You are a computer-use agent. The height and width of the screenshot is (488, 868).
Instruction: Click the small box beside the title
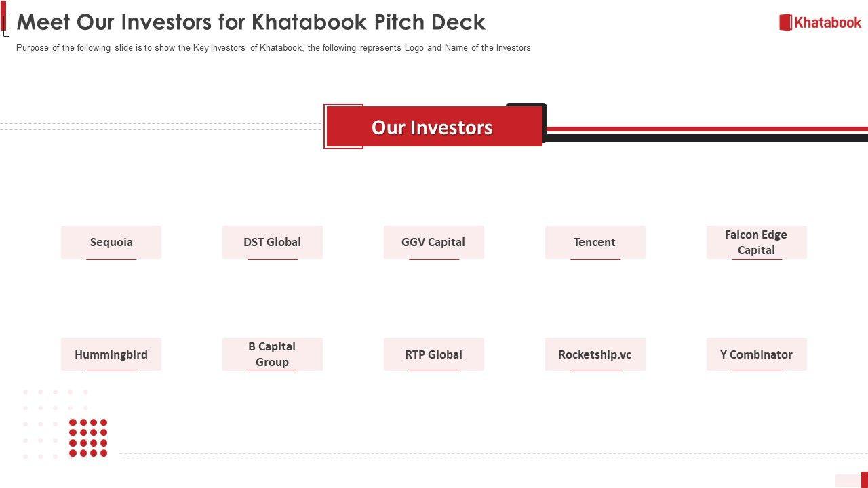tap(6, 25)
